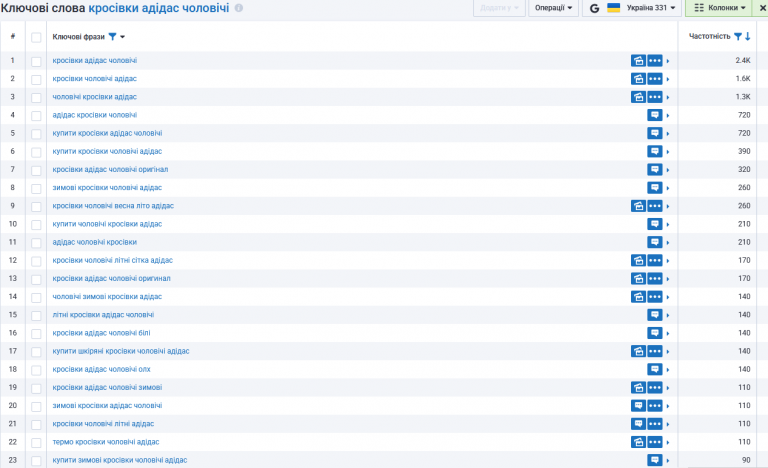Click comment icon for кросівки адідас чоловічі олх
Viewport: 768px width, 468px height.
(655, 369)
